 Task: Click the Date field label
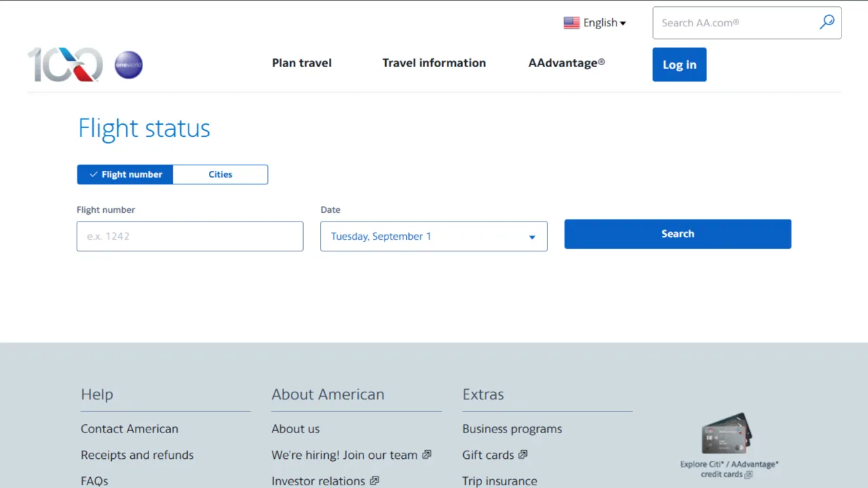coord(330,210)
